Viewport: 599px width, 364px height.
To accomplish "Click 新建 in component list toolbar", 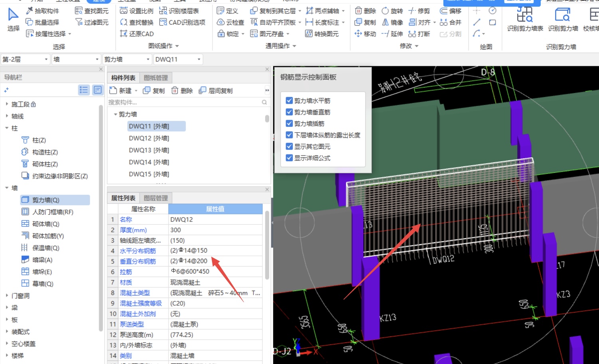I will pos(123,91).
